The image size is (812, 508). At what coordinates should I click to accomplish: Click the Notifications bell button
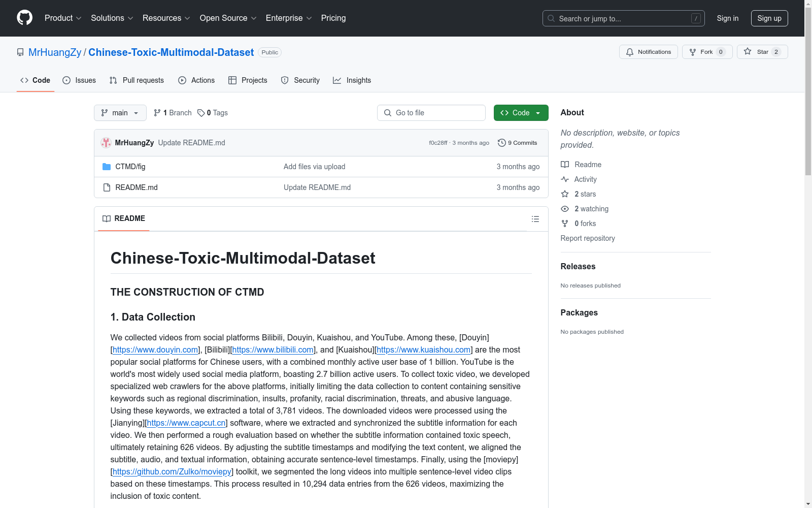pyautogui.click(x=648, y=52)
